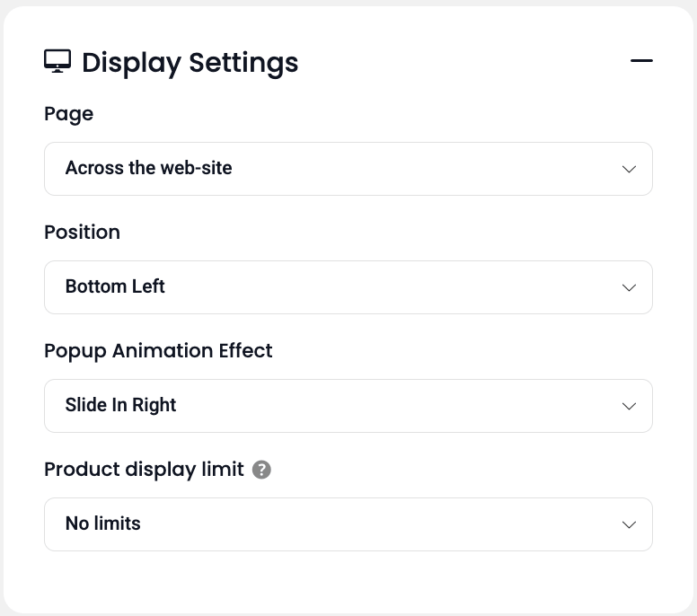Click the 'Bottom Left' selected value
697x616 pixels.
click(115, 286)
